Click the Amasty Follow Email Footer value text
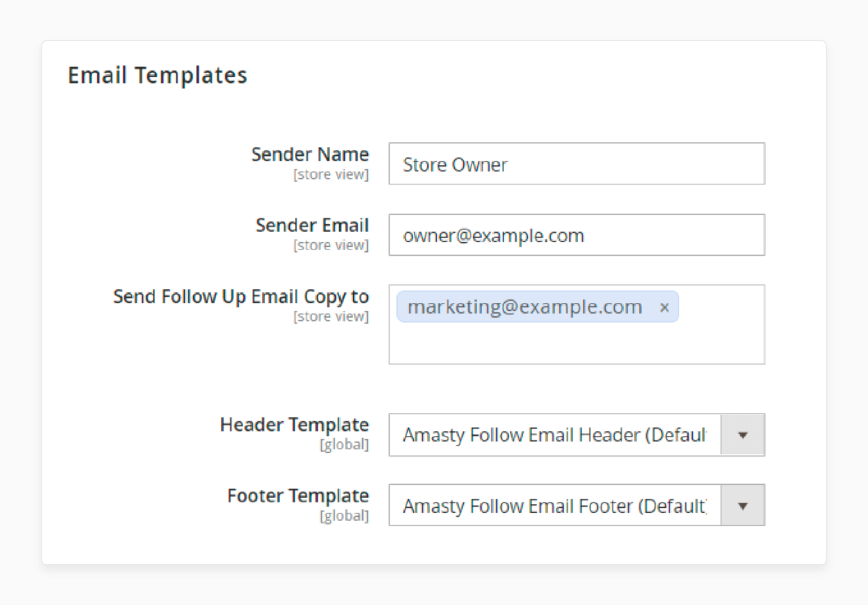The width and height of the screenshot is (868, 605). coord(554,506)
